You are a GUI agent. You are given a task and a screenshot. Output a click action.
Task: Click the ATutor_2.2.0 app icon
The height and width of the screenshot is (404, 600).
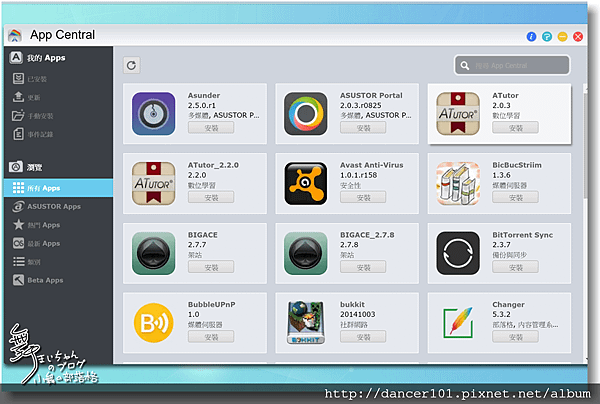click(x=153, y=183)
